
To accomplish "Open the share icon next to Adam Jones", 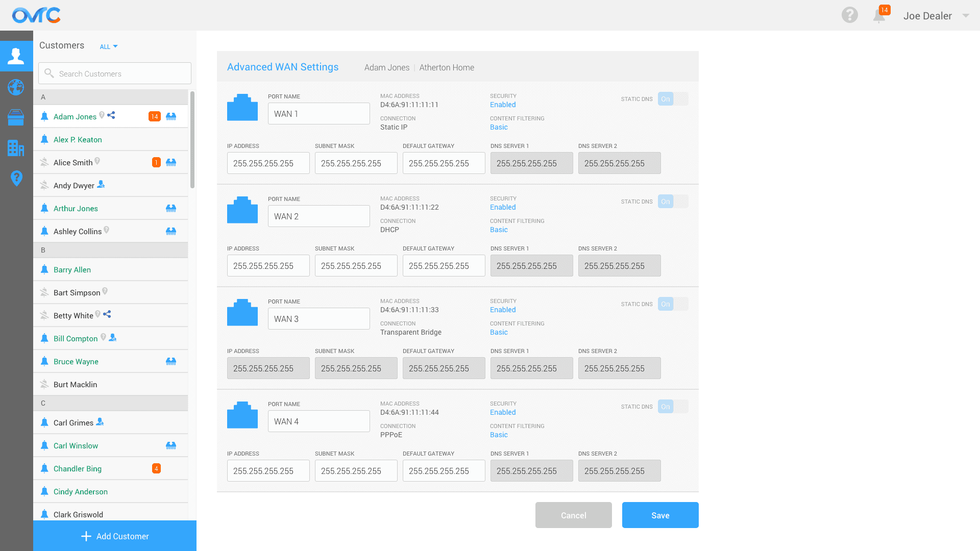I will click(x=111, y=115).
